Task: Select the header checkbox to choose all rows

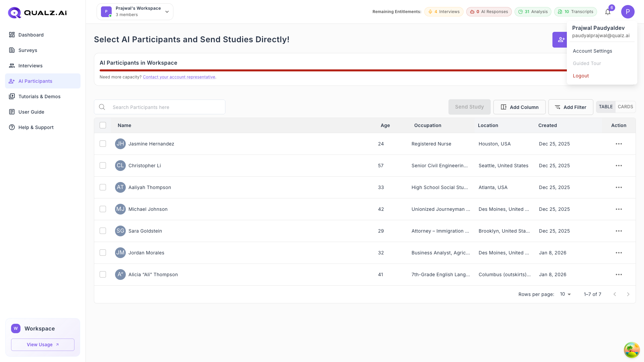Action: click(x=103, y=125)
